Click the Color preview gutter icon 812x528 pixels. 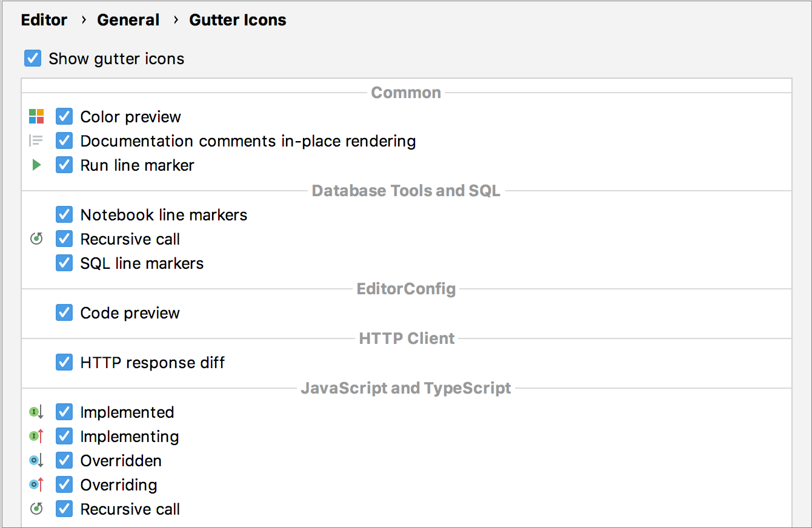36,116
